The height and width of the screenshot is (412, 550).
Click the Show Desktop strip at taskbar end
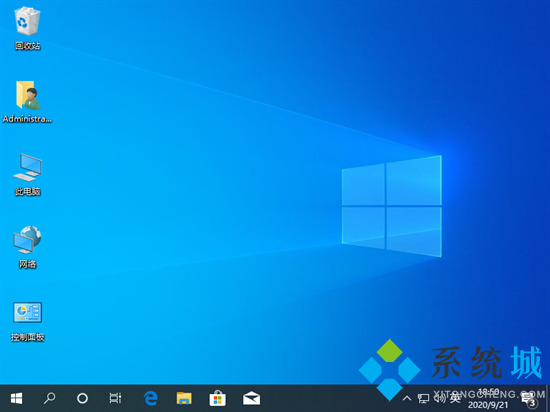tap(548, 398)
